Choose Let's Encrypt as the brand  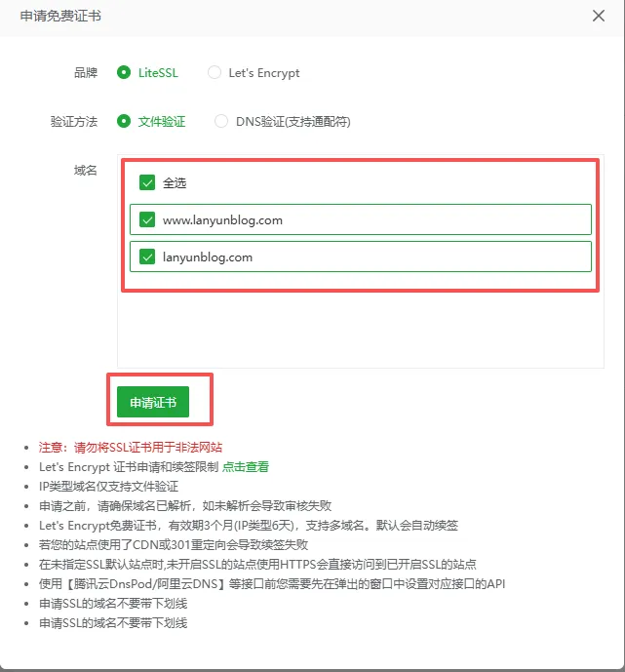click(x=215, y=72)
